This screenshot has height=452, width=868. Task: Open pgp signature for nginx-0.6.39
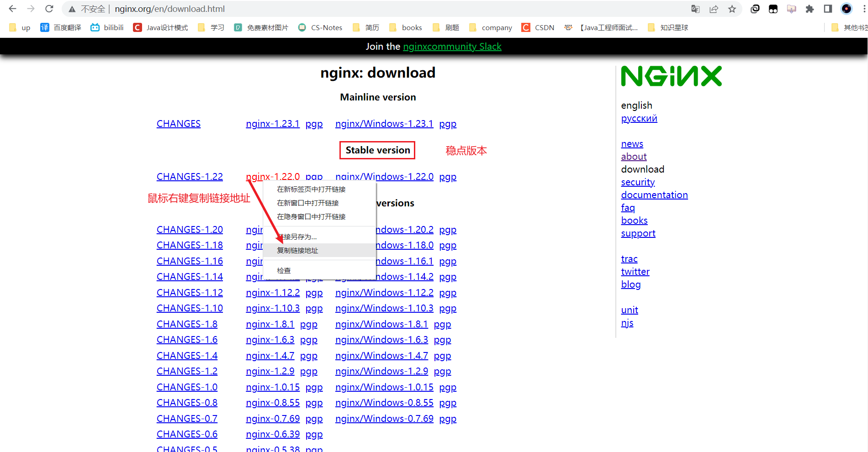pos(314,434)
